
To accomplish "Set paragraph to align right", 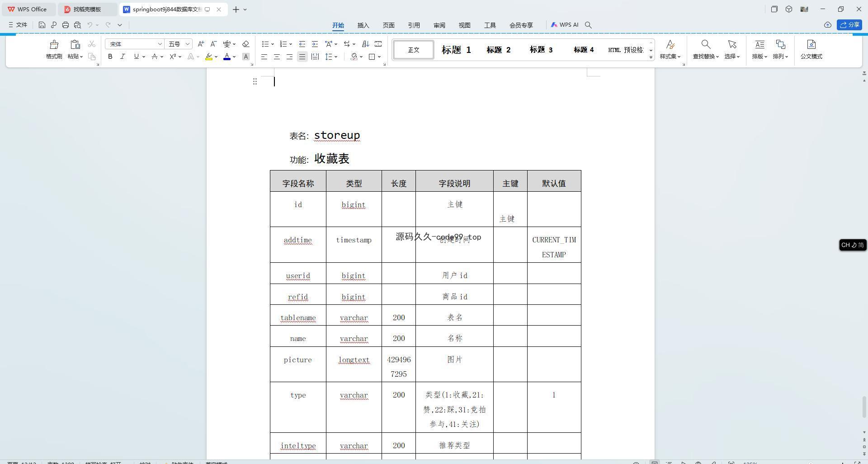I will click(289, 57).
